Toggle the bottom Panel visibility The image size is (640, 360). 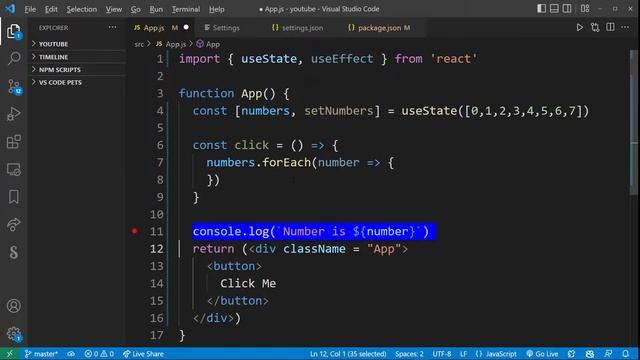pyautogui.click(x=554, y=9)
